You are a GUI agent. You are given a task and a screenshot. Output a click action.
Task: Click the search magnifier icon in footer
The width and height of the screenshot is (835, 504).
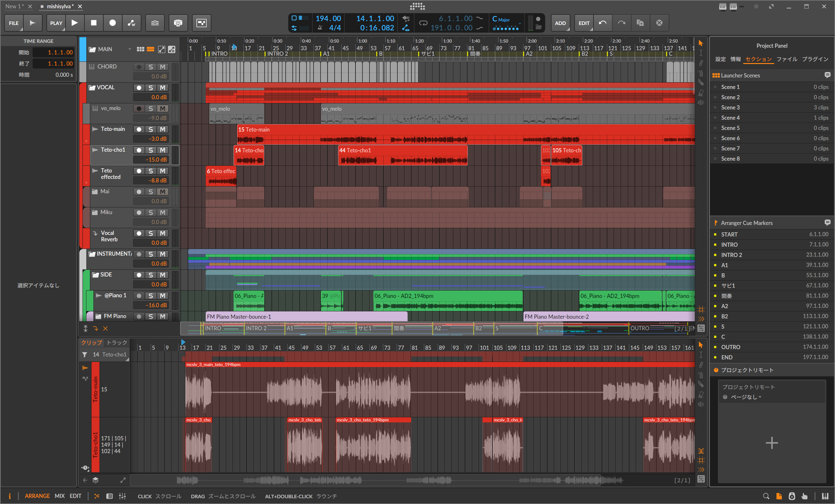(x=766, y=496)
